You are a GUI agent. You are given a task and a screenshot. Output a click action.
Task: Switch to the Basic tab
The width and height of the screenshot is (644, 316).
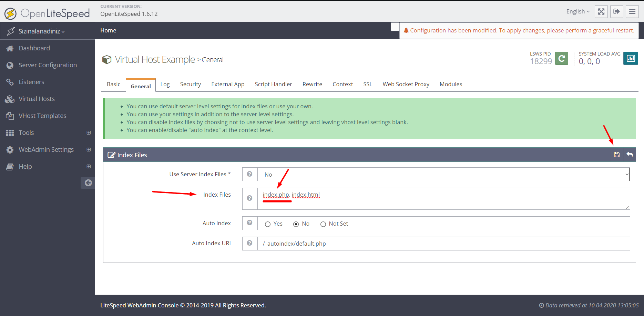pos(113,84)
